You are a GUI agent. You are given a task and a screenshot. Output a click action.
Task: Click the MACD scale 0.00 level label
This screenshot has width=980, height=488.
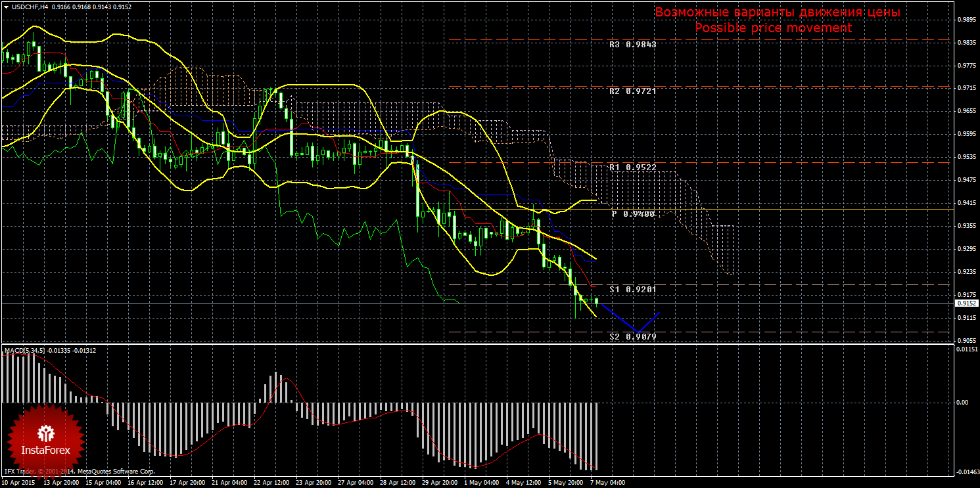coord(961,402)
